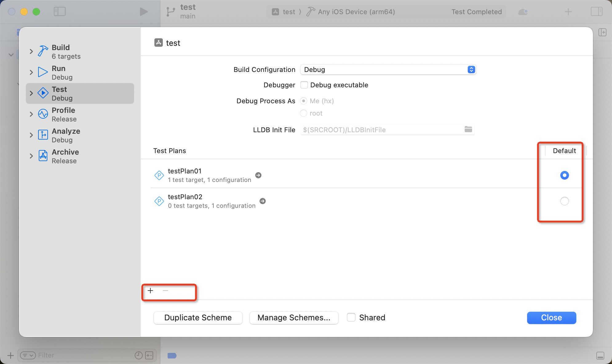Click the navigator add plus at bottom left

click(10, 355)
